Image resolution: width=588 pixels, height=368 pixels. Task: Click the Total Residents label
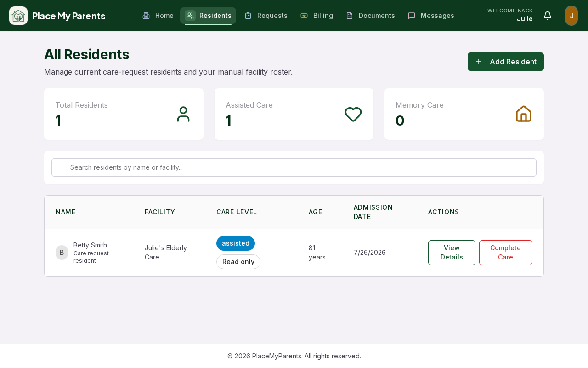pos(81,105)
